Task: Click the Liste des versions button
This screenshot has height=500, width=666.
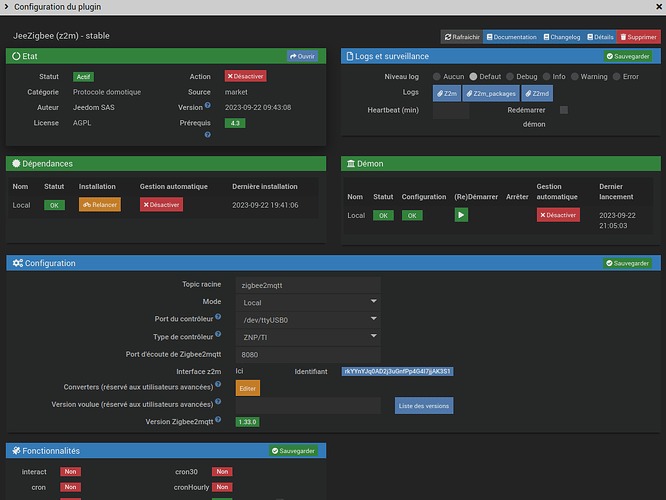Action: [424, 406]
